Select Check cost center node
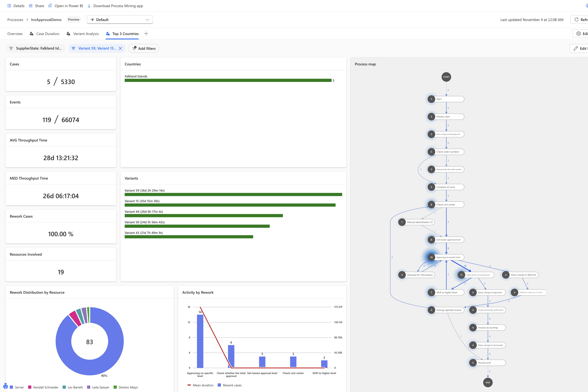Image resolution: width=588 pixels, height=392 pixels. click(x=446, y=205)
